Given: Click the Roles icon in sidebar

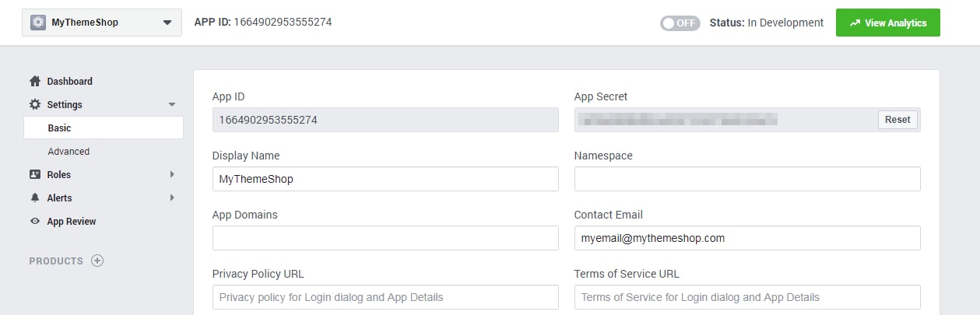Looking at the screenshot, I should click(34, 175).
